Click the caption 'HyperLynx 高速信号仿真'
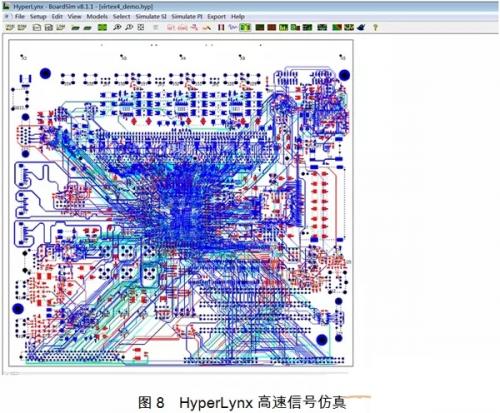 pos(263,402)
